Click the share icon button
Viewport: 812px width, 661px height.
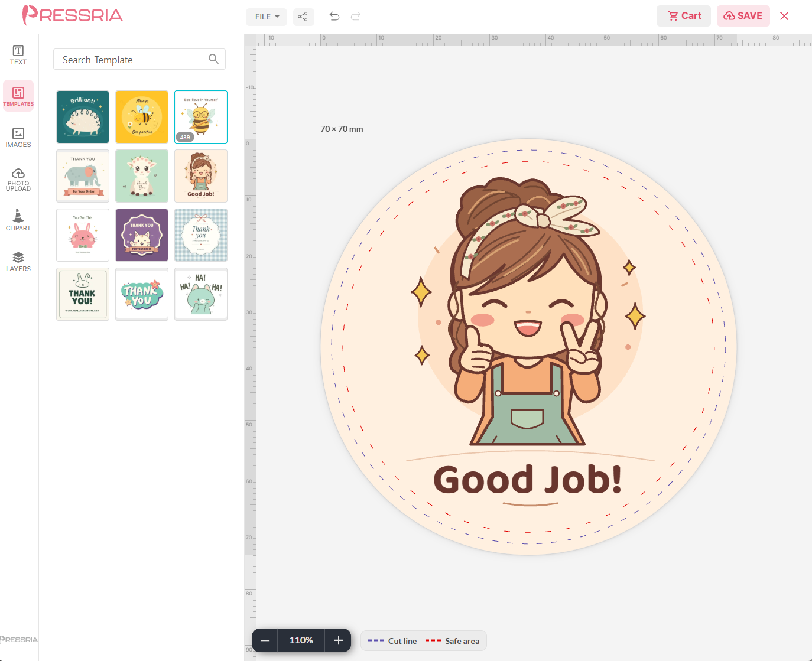(x=303, y=17)
